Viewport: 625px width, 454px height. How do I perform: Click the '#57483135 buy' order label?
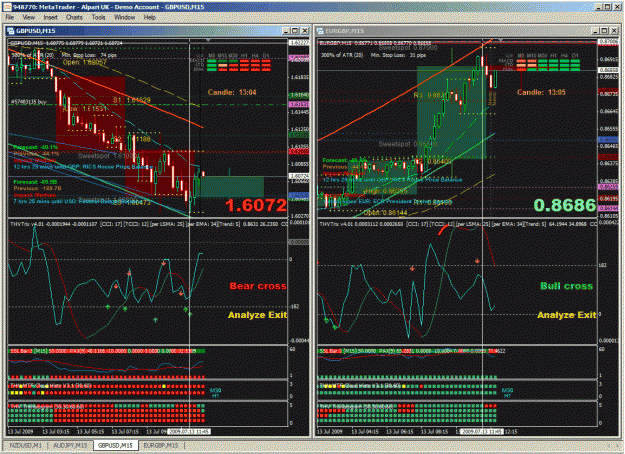(x=29, y=102)
